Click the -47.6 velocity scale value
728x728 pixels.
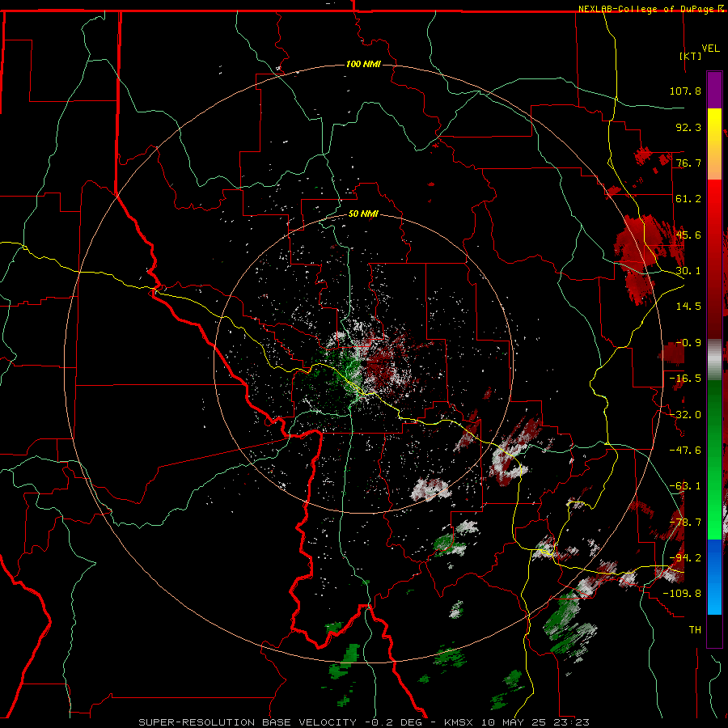tap(685, 451)
